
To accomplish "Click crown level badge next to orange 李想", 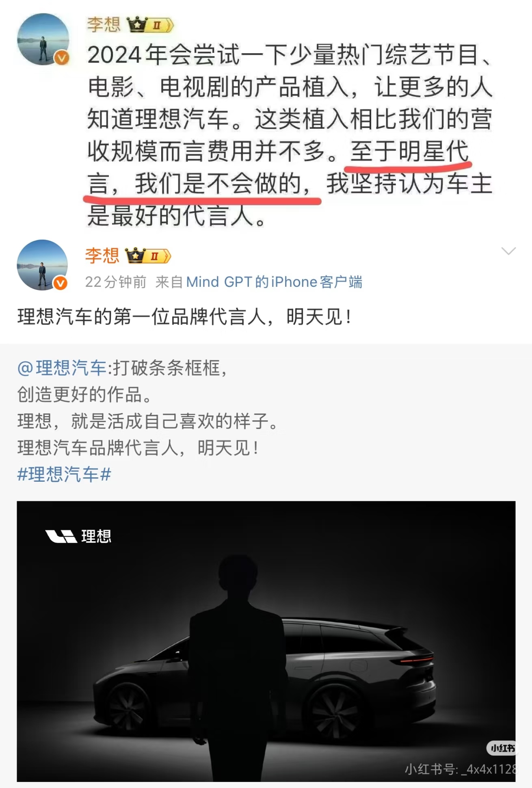I will click(148, 256).
